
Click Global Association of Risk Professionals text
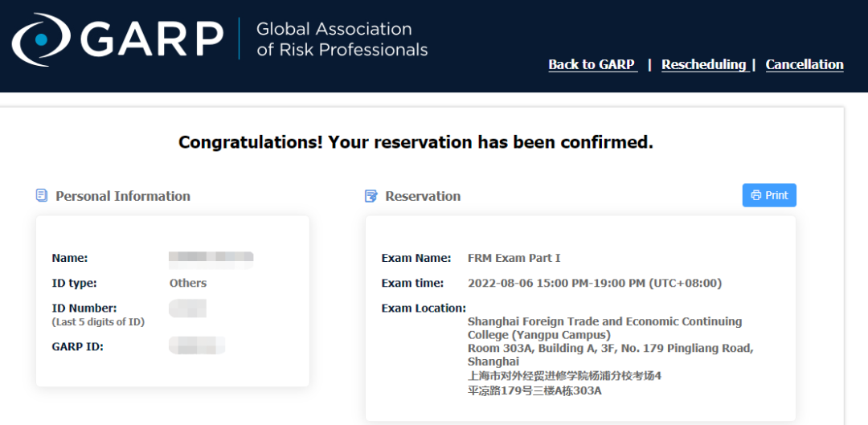(x=342, y=39)
